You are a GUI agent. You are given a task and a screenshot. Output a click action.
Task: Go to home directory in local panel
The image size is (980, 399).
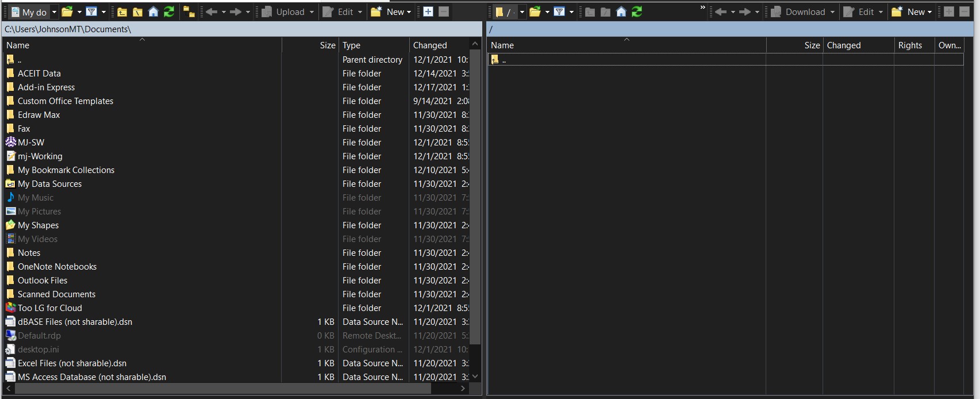click(153, 11)
